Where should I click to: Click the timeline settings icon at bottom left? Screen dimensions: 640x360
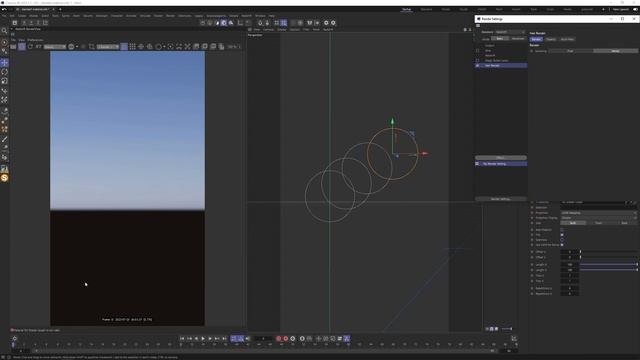click(x=15, y=338)
